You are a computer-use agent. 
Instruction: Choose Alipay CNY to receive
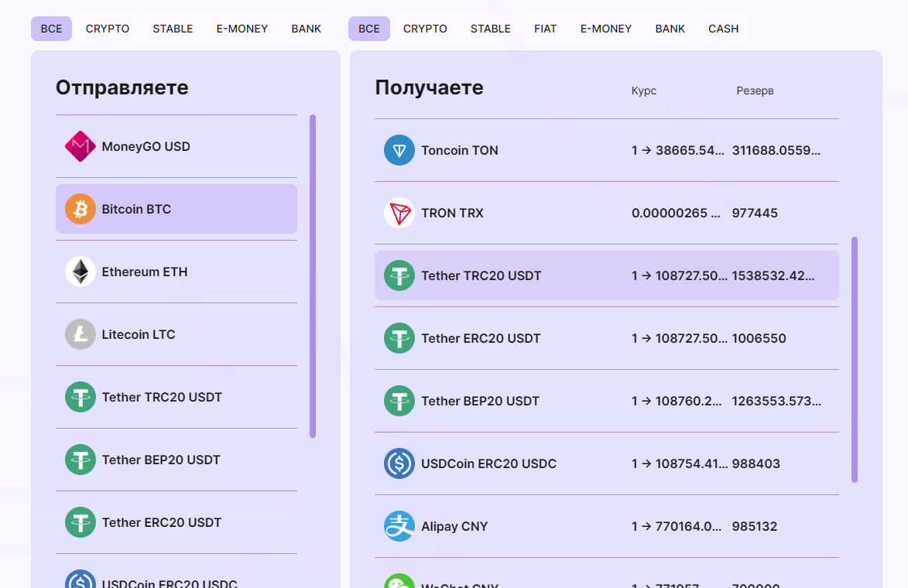(x=607, y=526)
